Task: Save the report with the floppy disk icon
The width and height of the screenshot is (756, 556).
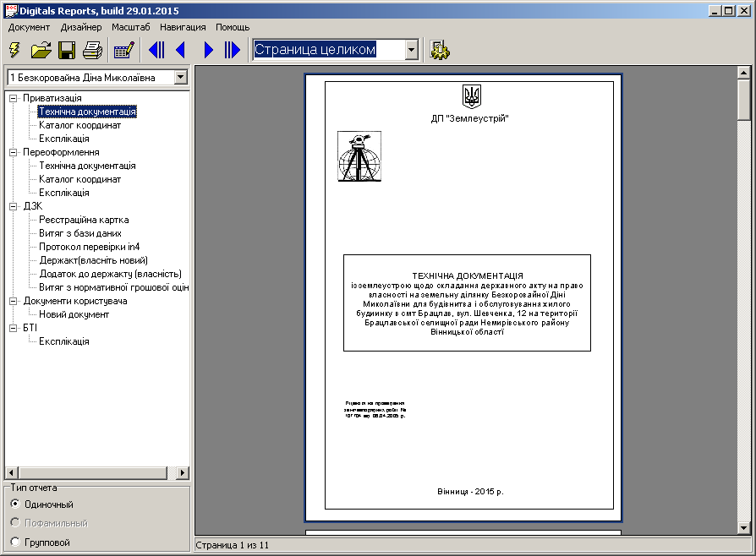Action: 67,50
